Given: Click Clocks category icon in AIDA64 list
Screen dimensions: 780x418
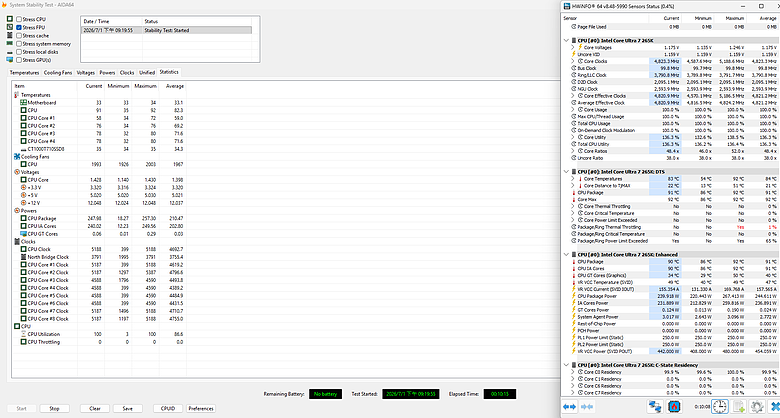Looking at the screenshot, I should 17,242.
